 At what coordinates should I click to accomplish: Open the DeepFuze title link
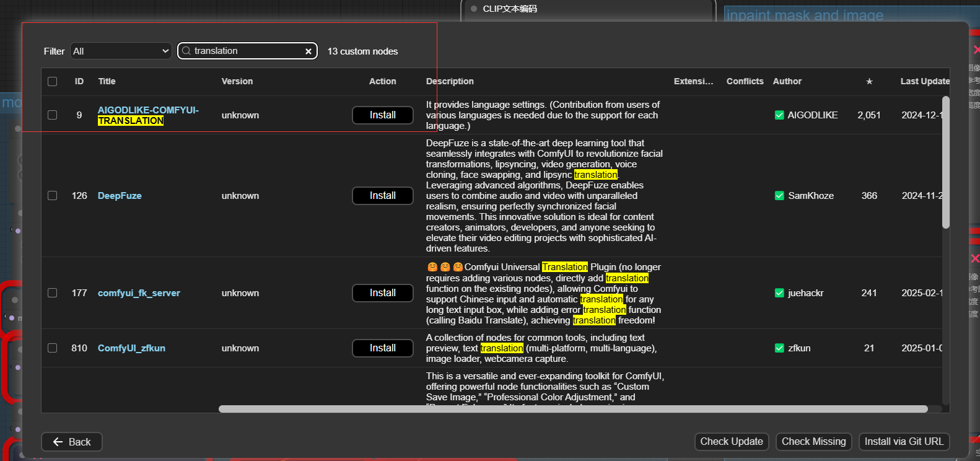tap(120, 196)
